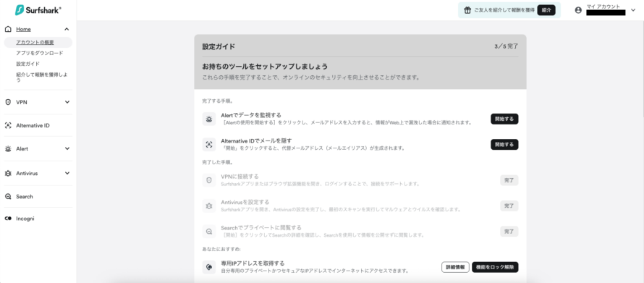Click the Alternative ID icon in sidebar

(8, 126)
